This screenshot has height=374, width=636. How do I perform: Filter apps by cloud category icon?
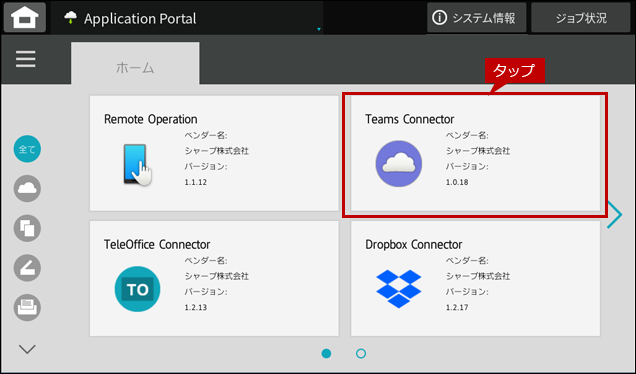[x=27, y=189]
